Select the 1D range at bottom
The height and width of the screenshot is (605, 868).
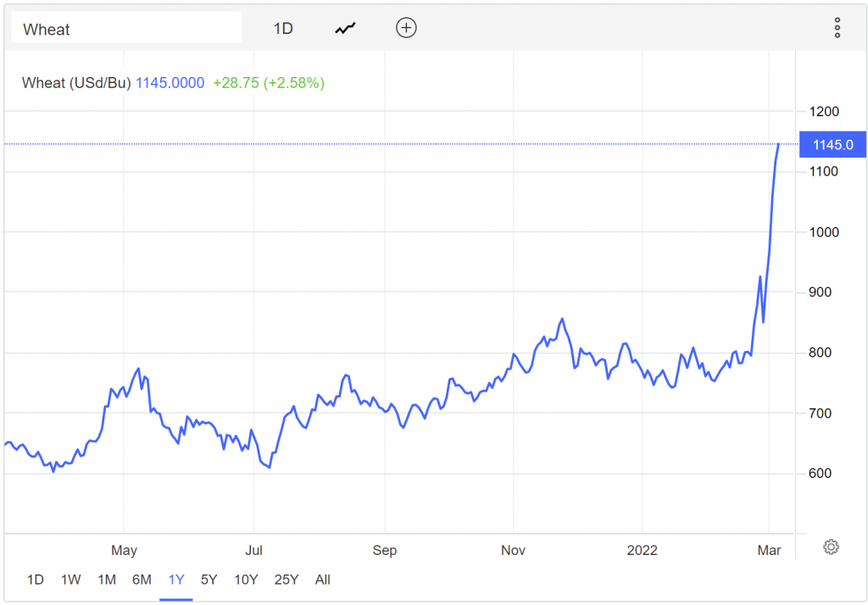pyautogui.click(x=36, y=580)
